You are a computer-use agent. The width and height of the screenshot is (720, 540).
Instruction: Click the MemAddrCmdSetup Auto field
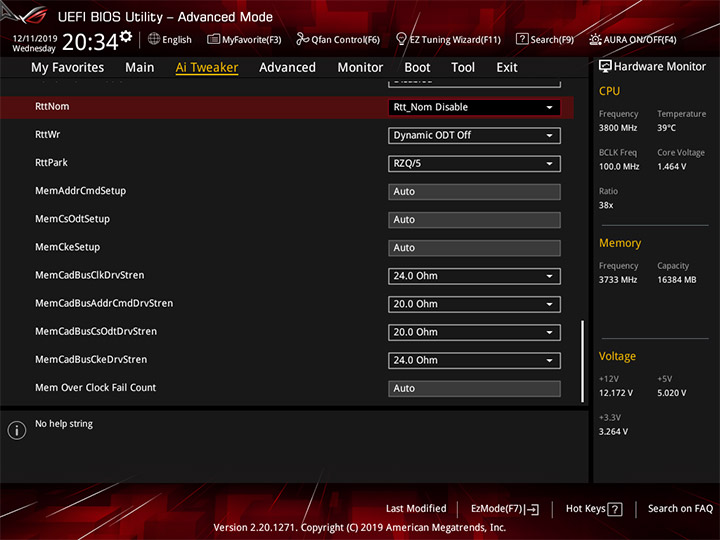pos(474,191)
